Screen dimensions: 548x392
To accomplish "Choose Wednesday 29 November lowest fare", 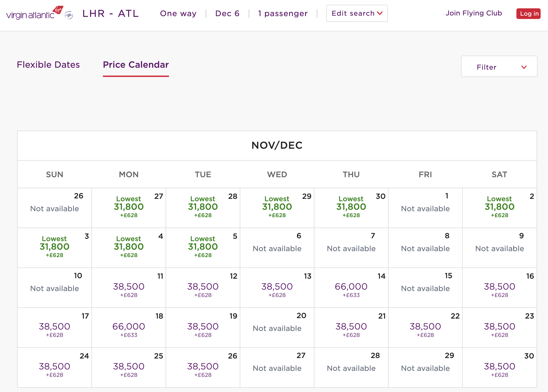I will click(277, 208).
